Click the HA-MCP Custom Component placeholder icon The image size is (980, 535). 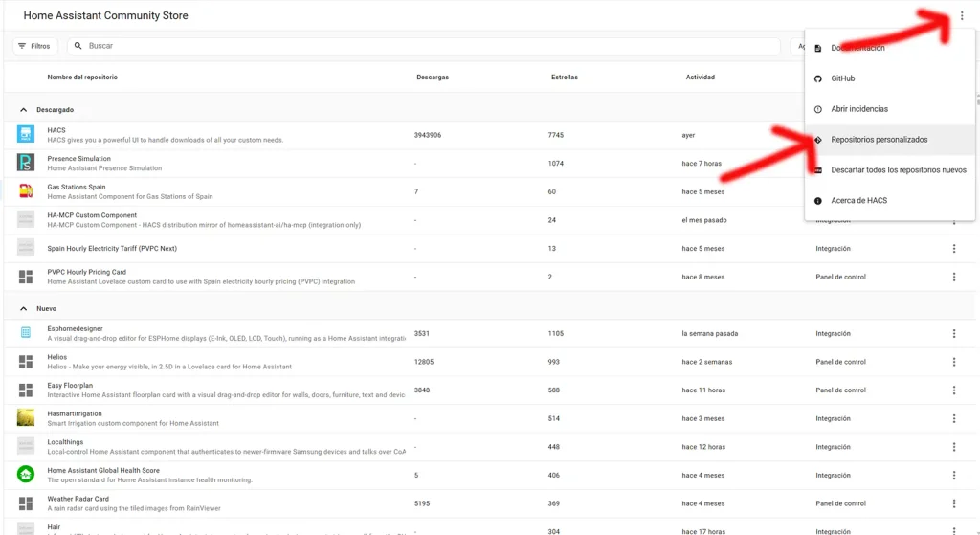26,219
